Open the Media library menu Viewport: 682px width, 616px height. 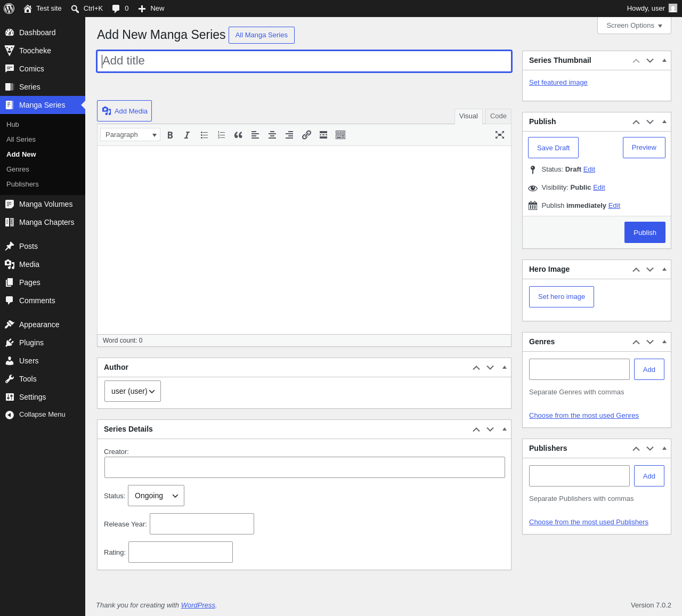pos(43,264)
